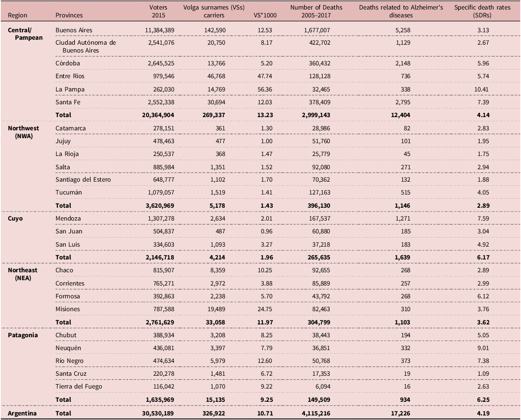Click the Specific death rates header
521x420 pixels.
click(x=482, y=11)
